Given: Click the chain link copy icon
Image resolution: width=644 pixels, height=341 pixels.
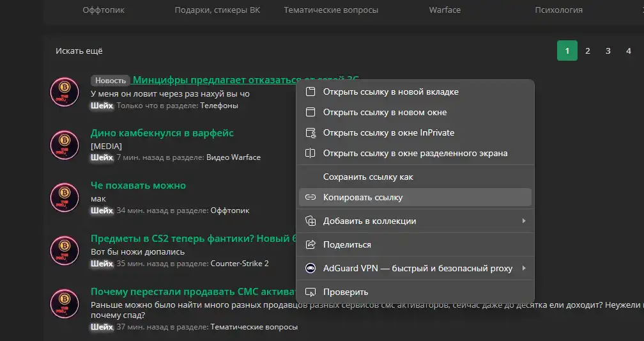Looking at the screenshot, I should click(310, 197).
